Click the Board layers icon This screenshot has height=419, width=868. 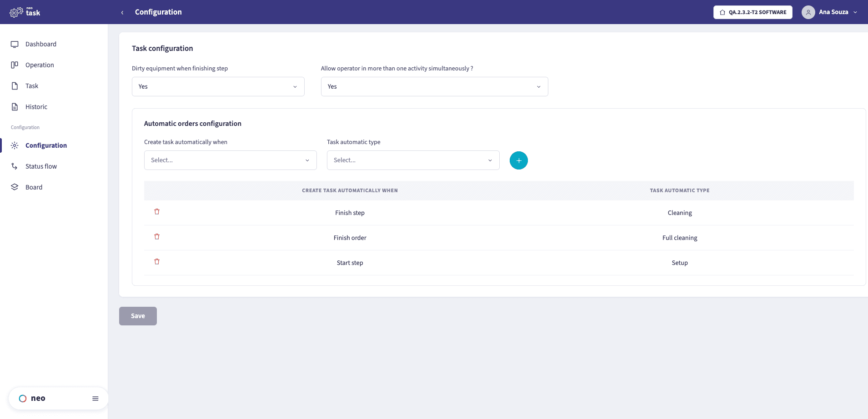point(15,187)
